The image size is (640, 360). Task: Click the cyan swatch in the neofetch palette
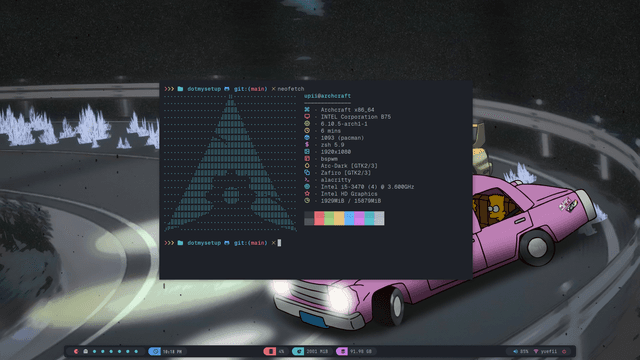point(369,218)
